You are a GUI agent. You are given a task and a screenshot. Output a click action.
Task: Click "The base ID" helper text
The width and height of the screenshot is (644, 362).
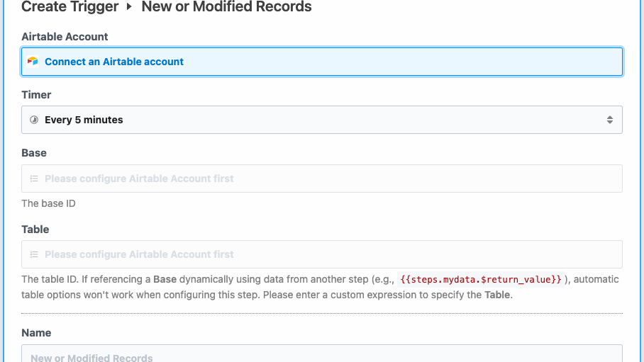pyautogui.click(x=48, y=203)
